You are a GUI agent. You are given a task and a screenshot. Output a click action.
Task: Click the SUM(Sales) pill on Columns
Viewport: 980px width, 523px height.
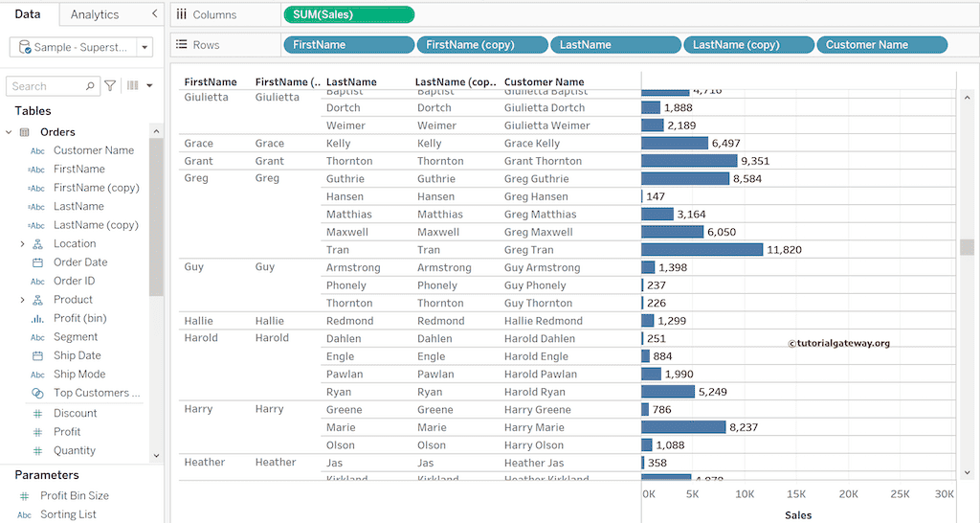(349, 14)
